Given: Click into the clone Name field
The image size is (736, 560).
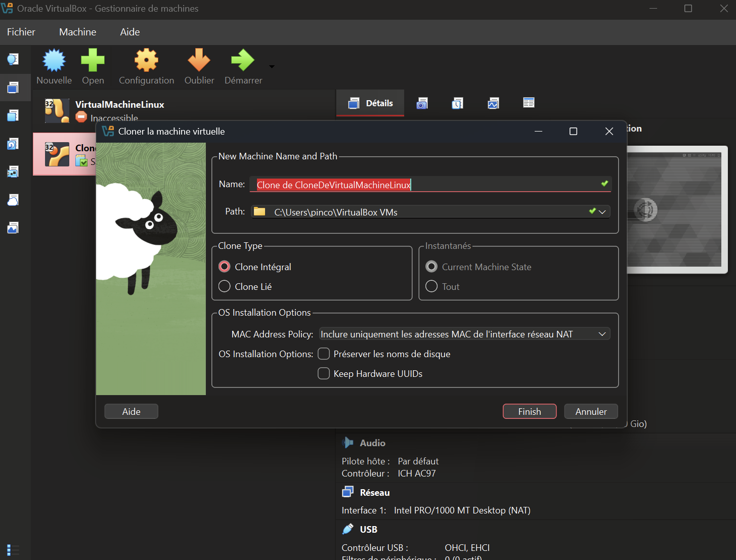Looking at the screenshot, I should click(x=430, y=185).
